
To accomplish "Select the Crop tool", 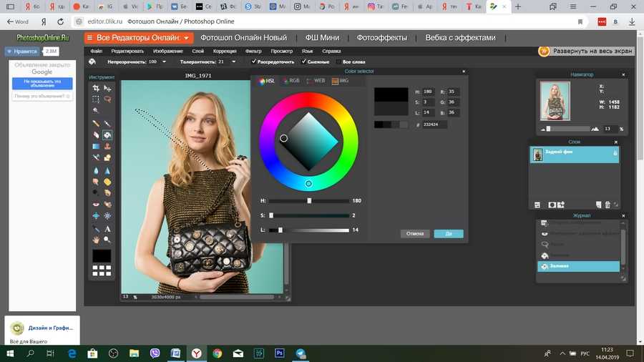I will pyautogui.click(x=96, y=88).
